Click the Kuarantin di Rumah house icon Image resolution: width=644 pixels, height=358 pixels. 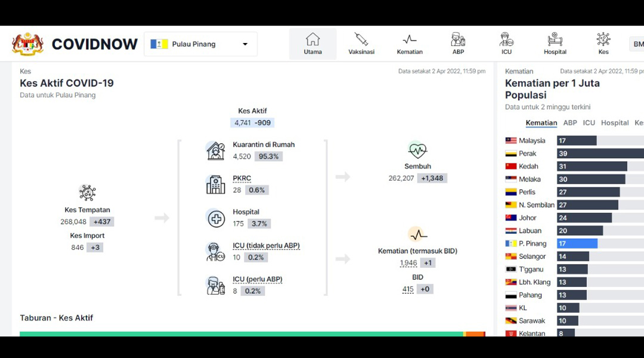(x=216, y=150)
